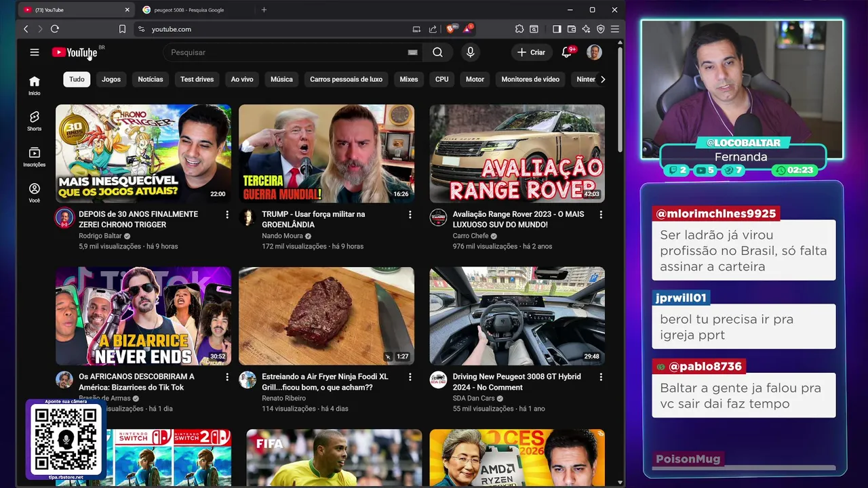This screenshot has height=488, width=868.
Task: Open the on-screen keyboard icon in search box
Action: click(412, 52)
